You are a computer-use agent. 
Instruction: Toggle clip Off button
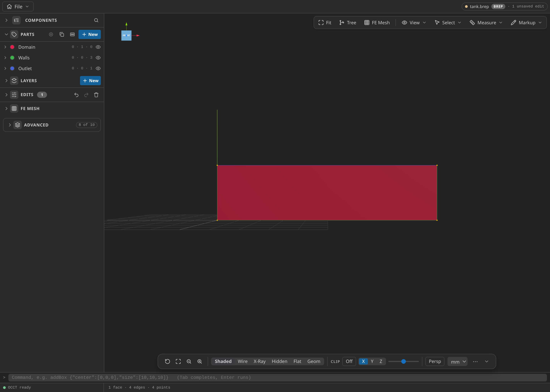click(349, 361)
